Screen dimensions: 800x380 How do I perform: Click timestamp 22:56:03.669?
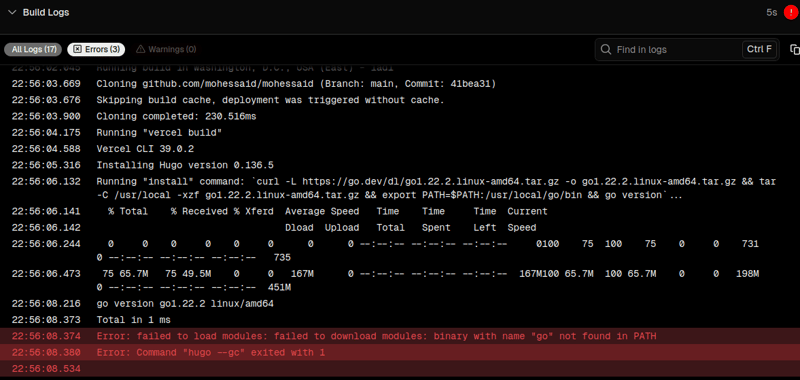coord(46,84)
